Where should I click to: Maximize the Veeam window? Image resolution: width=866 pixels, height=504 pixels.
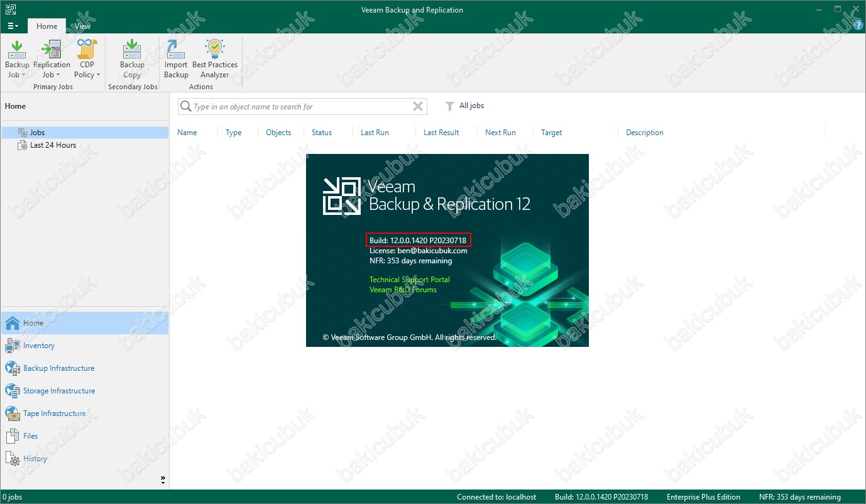pyautogui.click(x=838, y=9)
